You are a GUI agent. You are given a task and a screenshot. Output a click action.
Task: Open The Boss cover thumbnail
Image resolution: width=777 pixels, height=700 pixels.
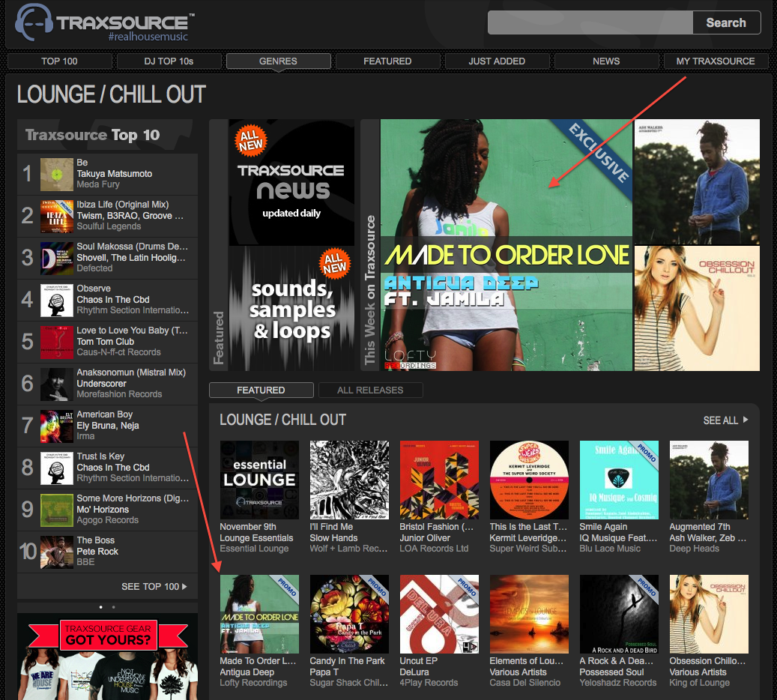(57, 552)
